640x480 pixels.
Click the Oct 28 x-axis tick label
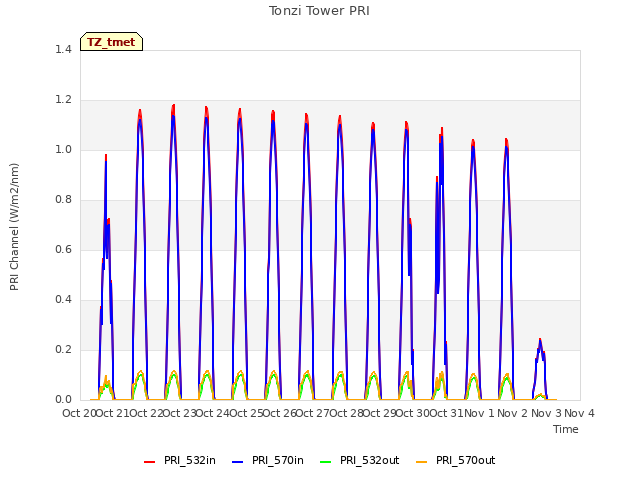(x=346, y=413)
